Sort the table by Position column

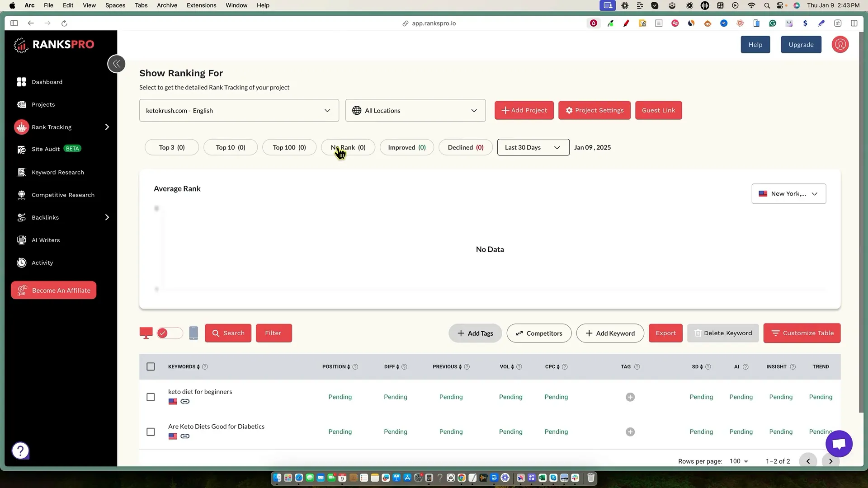pos(349,367)
